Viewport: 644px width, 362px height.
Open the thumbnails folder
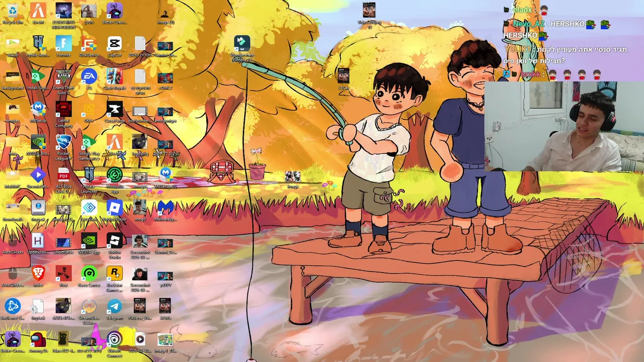(13, 211)
